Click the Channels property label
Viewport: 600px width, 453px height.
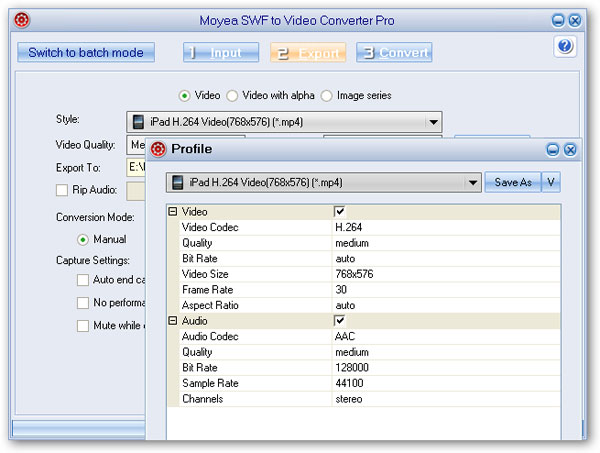[202, 399]
